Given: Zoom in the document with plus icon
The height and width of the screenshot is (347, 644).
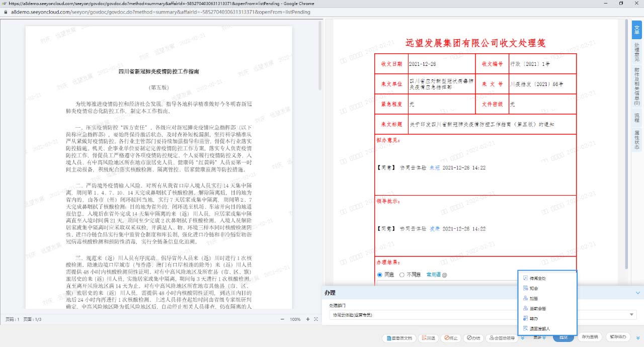Looking at the screenshot, I should (307, 319).
